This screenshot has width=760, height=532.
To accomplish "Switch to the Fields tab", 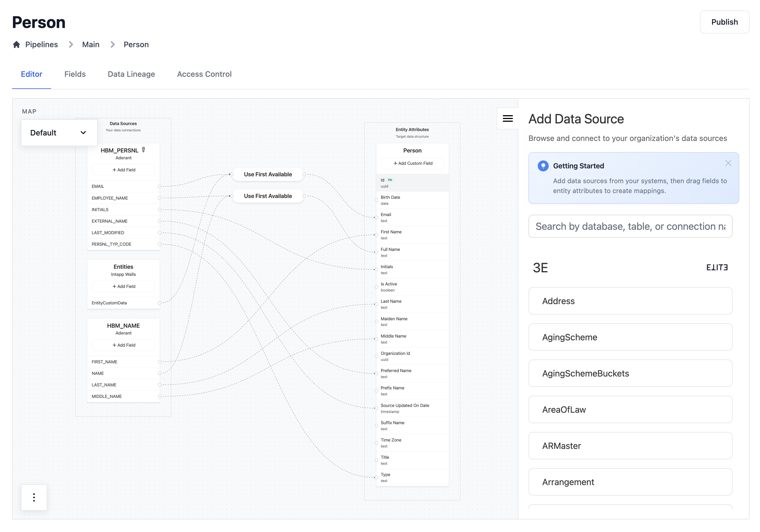I will tap(75, 74).
